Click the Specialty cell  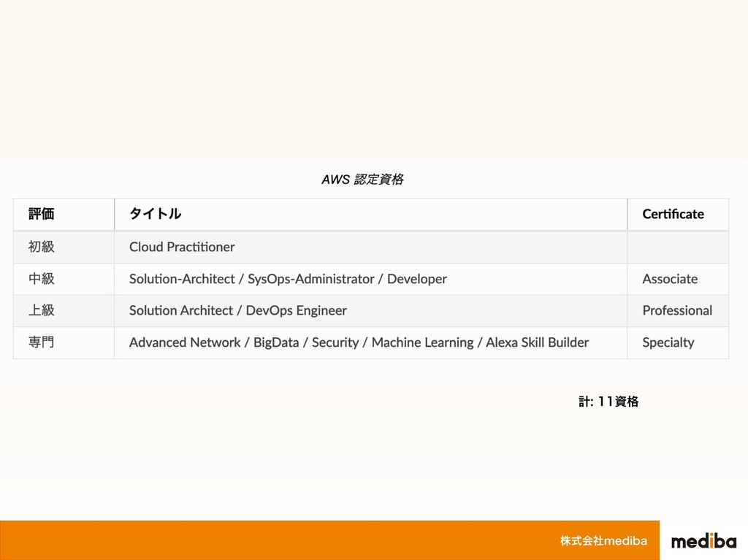[x=678, y=342]
